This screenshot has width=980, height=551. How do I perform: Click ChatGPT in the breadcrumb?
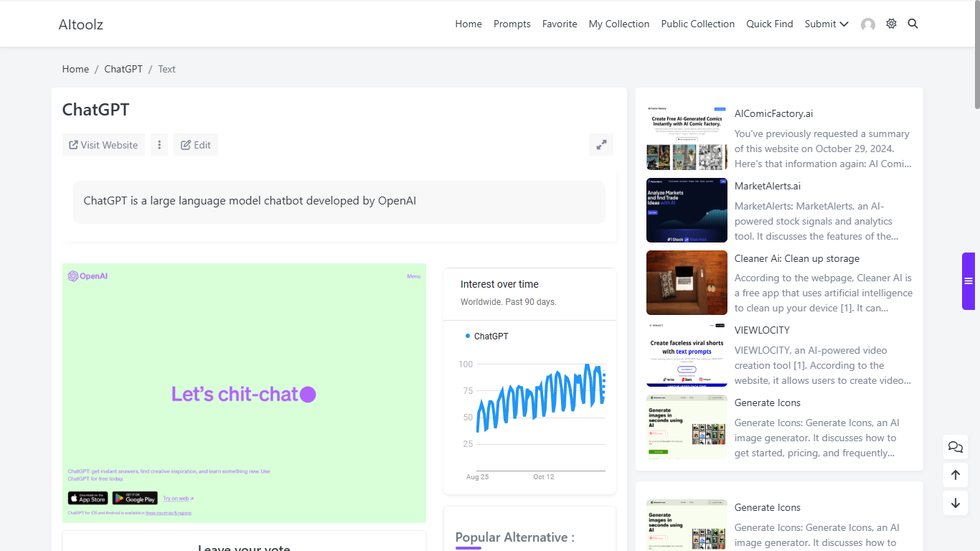point(123,69)
